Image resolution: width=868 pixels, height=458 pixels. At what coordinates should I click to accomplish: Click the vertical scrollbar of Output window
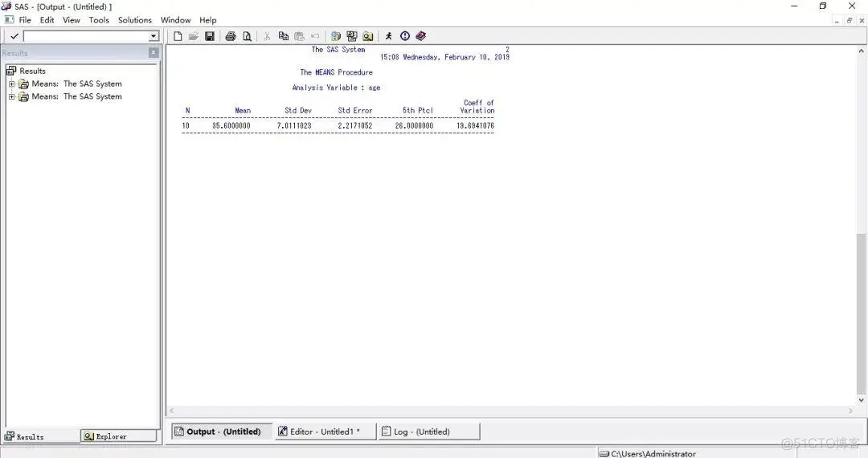click(x=862, y=305)
